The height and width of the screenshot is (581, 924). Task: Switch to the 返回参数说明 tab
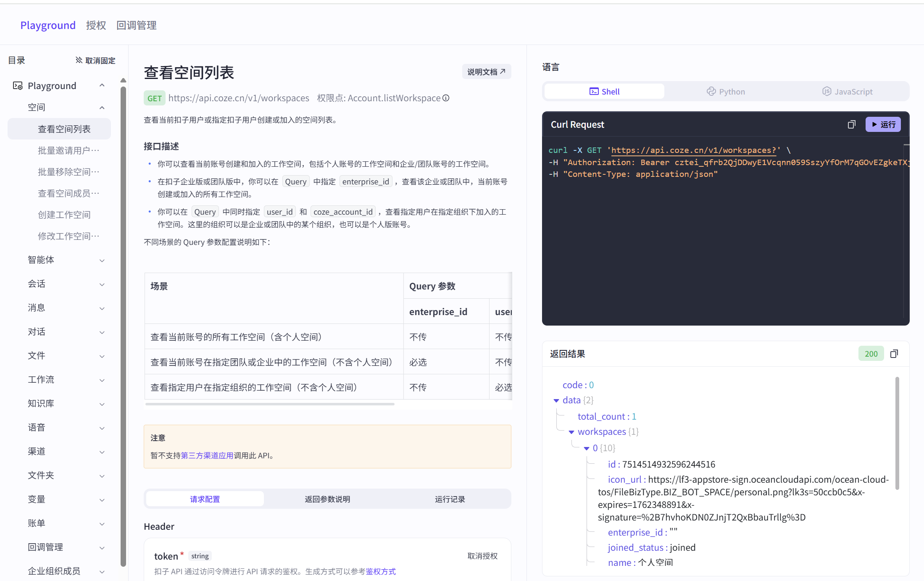(327, 499)
